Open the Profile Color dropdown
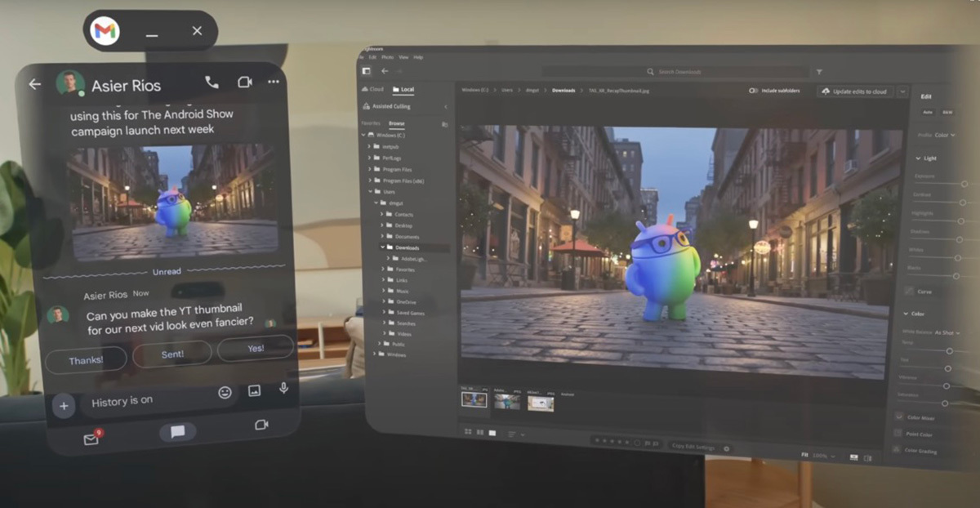Viewport: 980px width, 508px height. 945,135
